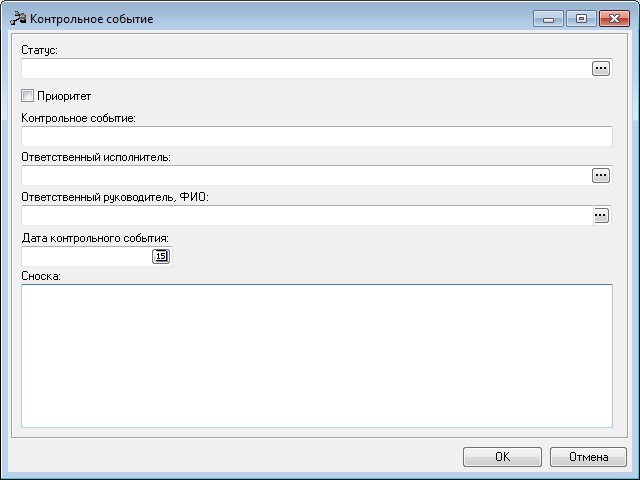Focus the Ответственный исполнитель field
The height and width of the screenshot is (480, 640).
pos(306,176)
